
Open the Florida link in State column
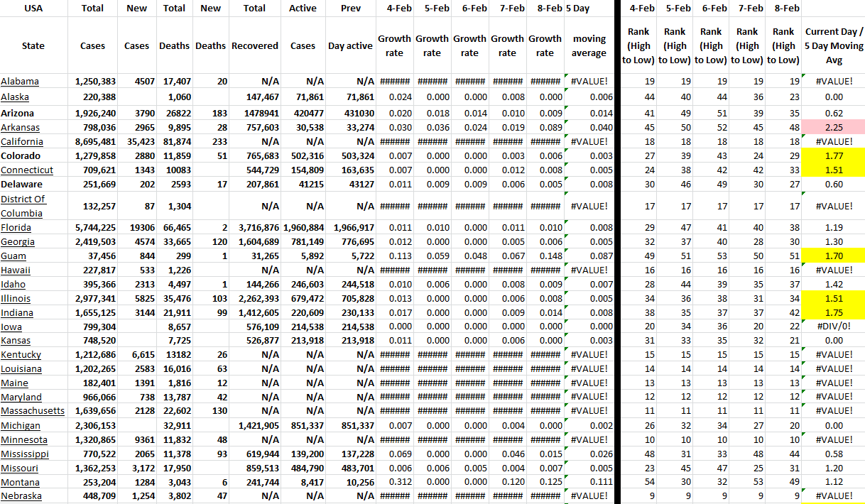(x=16, y=228)
